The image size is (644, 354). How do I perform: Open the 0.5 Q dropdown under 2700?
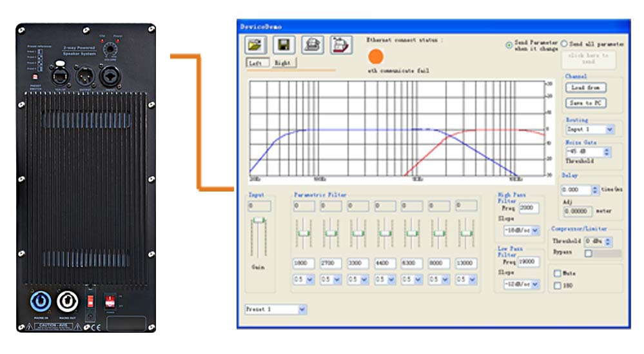(x=337, y=280)
